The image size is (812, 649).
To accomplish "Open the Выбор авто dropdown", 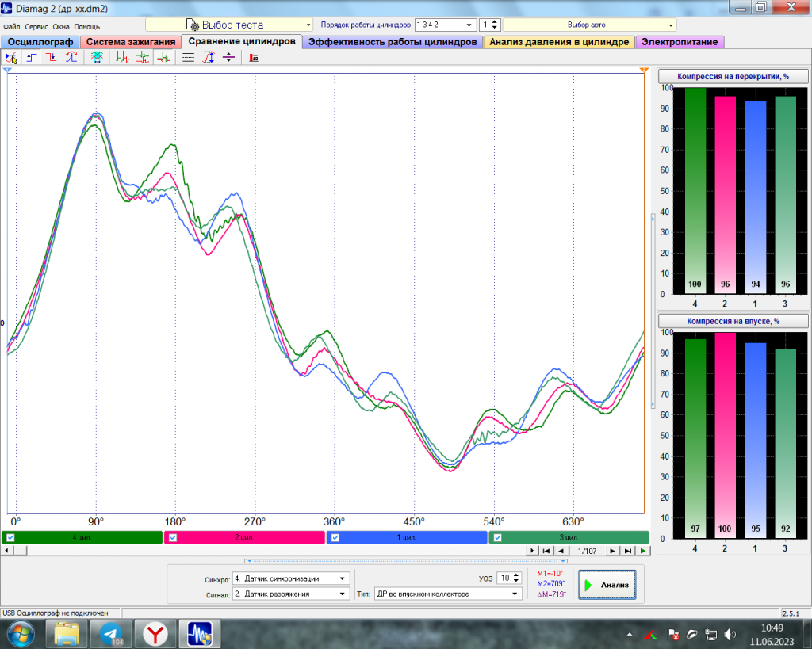I will [x=589, y=25].
